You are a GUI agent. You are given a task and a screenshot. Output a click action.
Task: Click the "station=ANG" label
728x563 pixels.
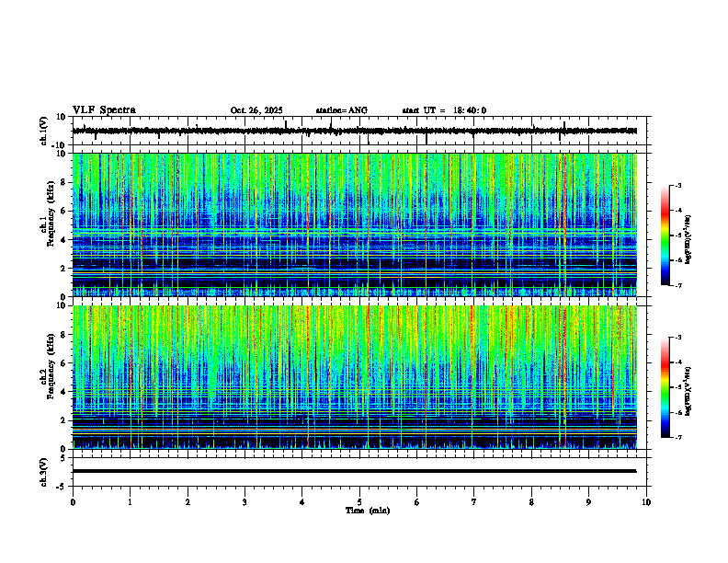[342, 110]
